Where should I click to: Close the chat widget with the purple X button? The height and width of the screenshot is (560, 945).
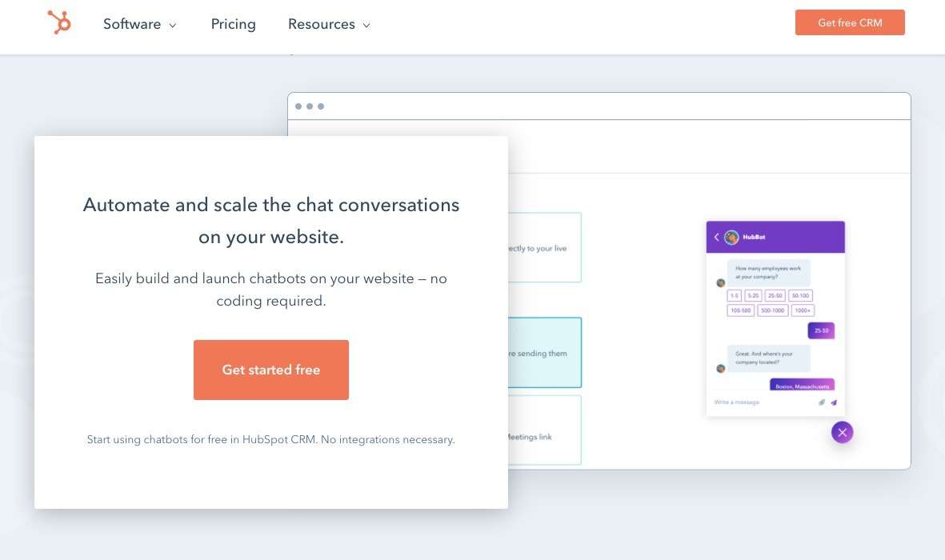[842, 432]
